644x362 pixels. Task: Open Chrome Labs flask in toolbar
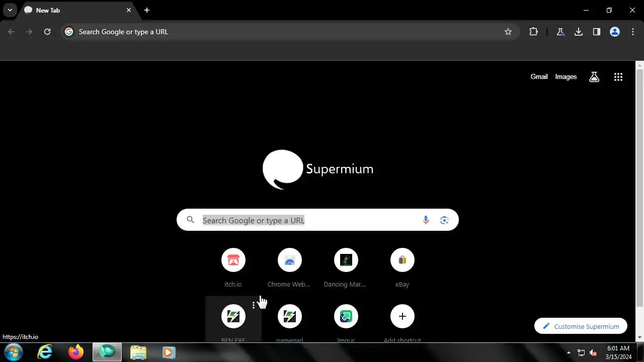[560, 32]
